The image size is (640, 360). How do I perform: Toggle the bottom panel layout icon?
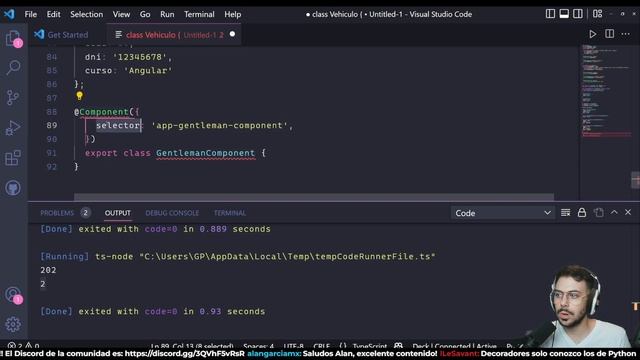click(x=564, y=14)
